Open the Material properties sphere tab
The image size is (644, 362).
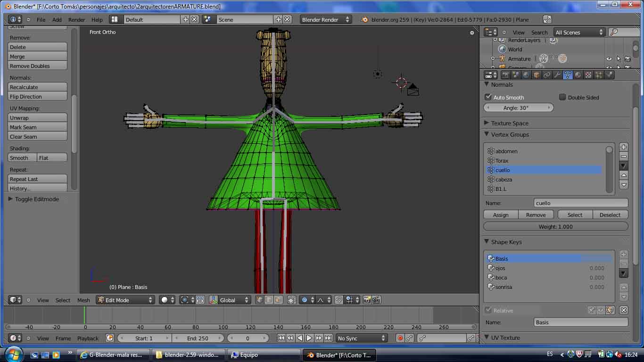(x=578, y=75)
